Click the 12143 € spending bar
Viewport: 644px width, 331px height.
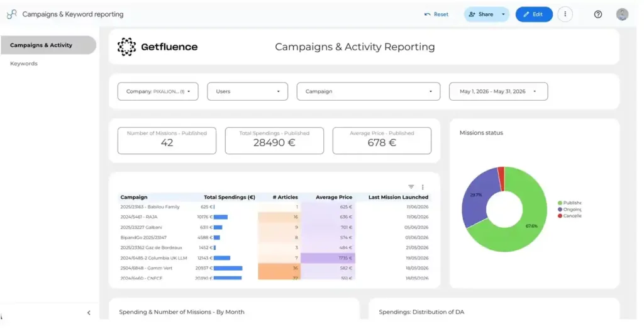tap(222, 258)
